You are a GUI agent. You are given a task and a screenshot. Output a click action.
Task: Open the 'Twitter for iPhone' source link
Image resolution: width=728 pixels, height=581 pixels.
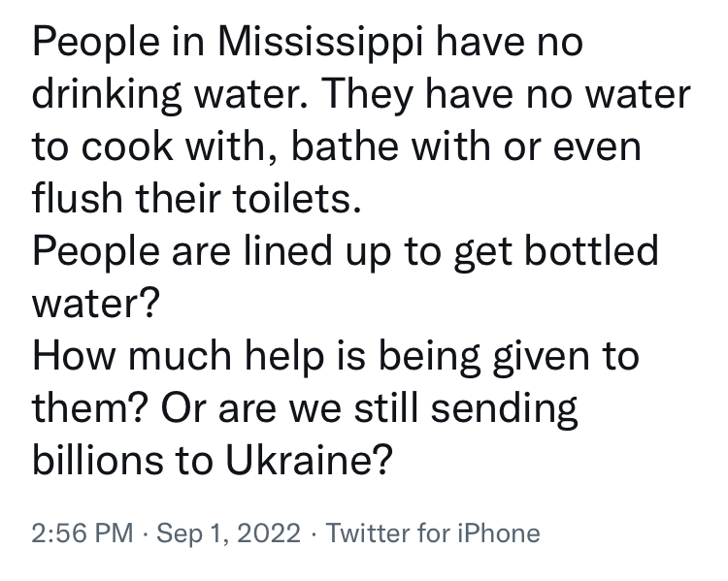(433, 533)
